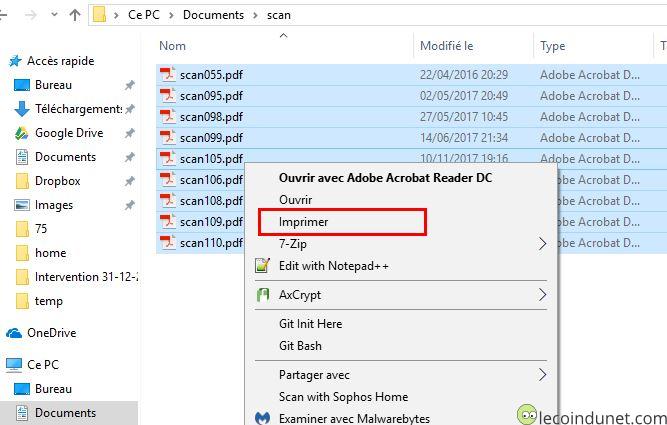The image size is (667, 425).
Task: Expand the chevron after Documents breadcrumb
Action: [255, 15]
